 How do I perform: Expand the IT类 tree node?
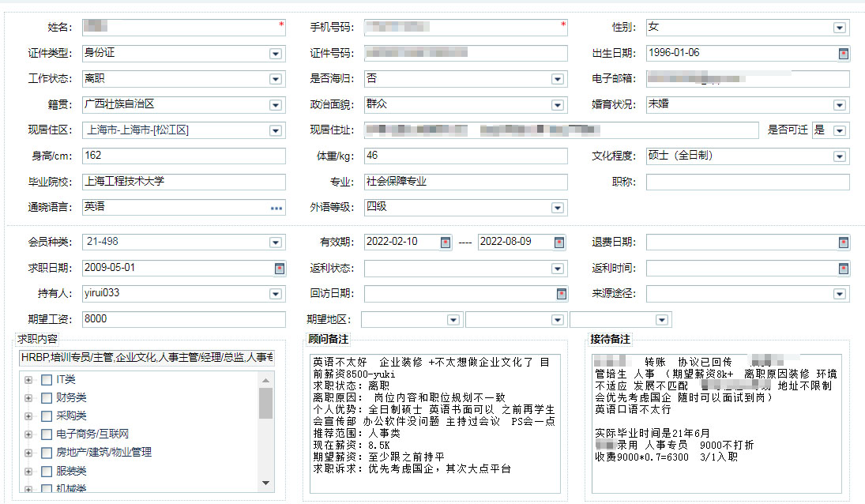click(x=28, y=380)
